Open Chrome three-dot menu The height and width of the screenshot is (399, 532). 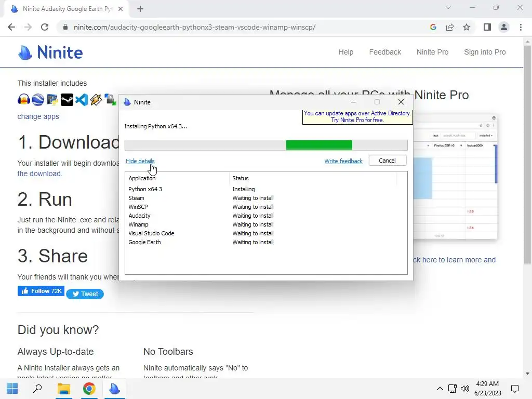click(521, 27)
